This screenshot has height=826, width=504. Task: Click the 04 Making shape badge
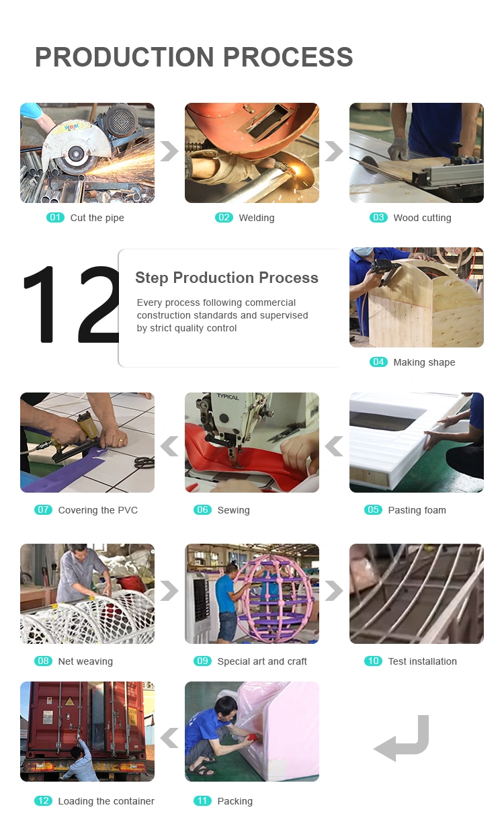pos(378,362)
